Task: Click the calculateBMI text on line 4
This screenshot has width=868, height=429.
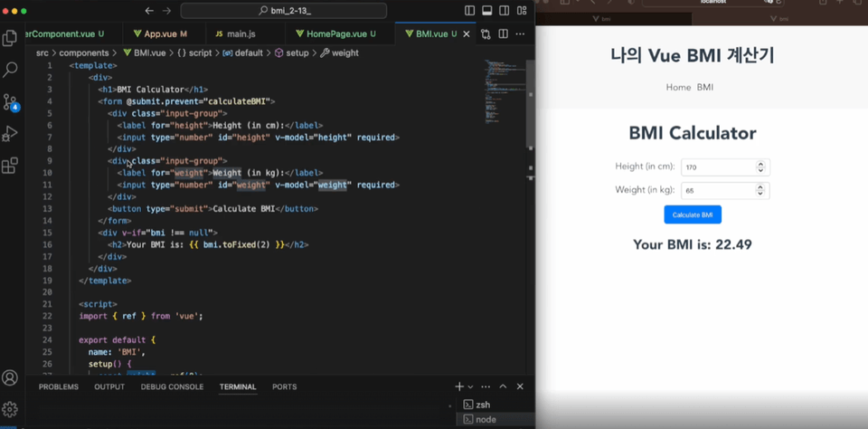Action: pos(239,101)
